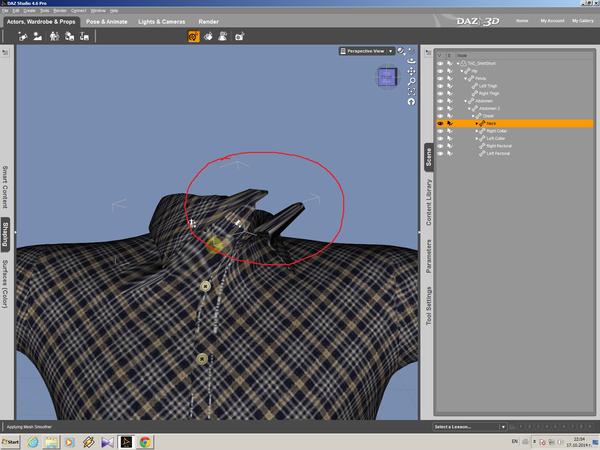The height and width of the screenshot is (450, 600).
Task: Click the figure pair icon in the toolbar
Action: (x=54, y=37)
